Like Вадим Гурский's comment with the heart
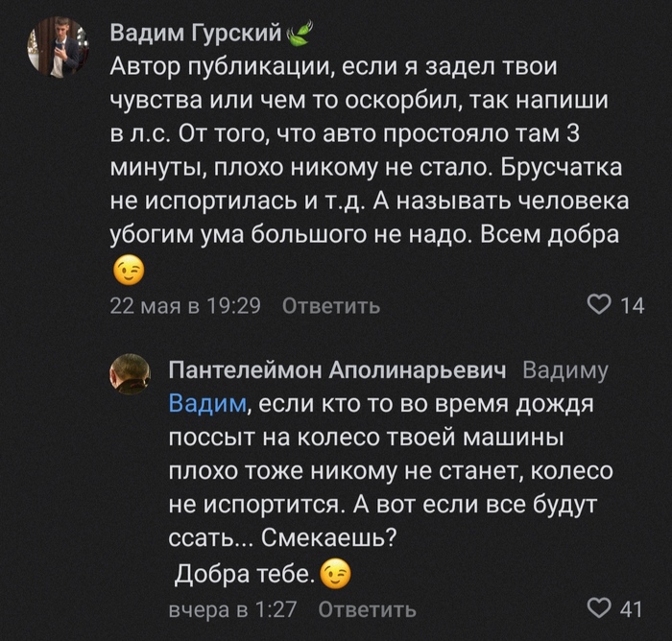Image resolution: width=672 pixels, height=641 pixels. point(599,306)
